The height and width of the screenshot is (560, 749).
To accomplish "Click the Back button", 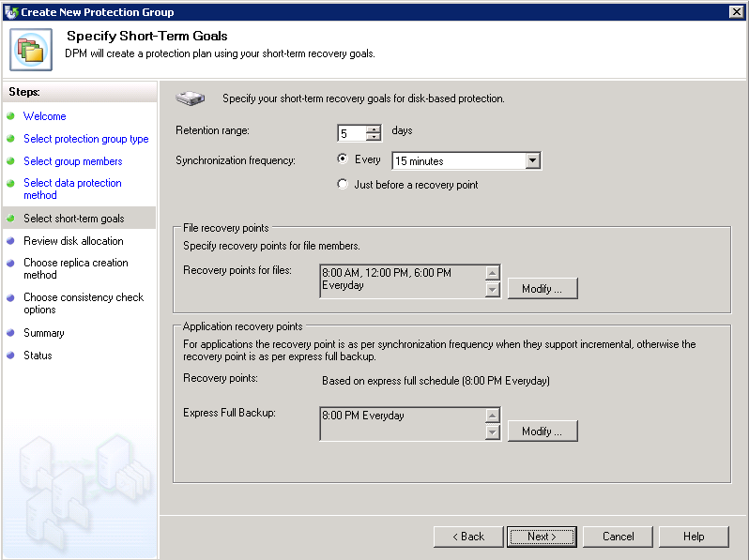I will (468, 537).
